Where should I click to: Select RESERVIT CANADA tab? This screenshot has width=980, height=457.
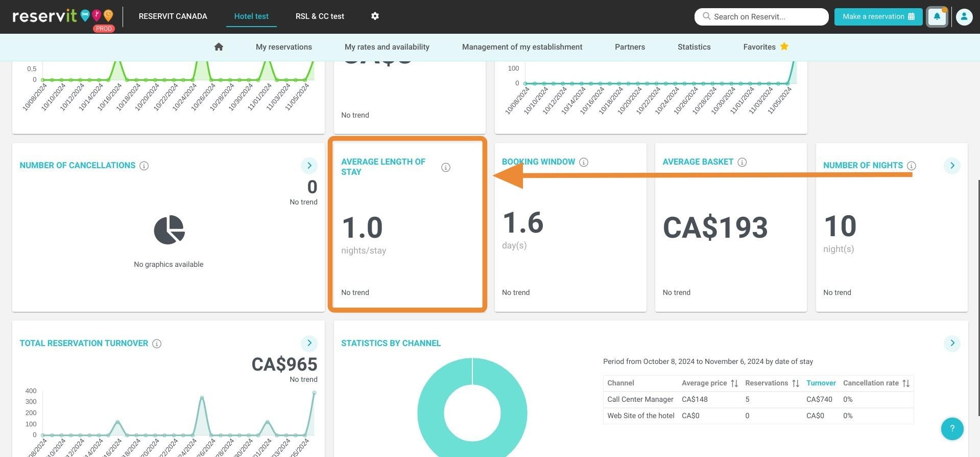(173, 16)
